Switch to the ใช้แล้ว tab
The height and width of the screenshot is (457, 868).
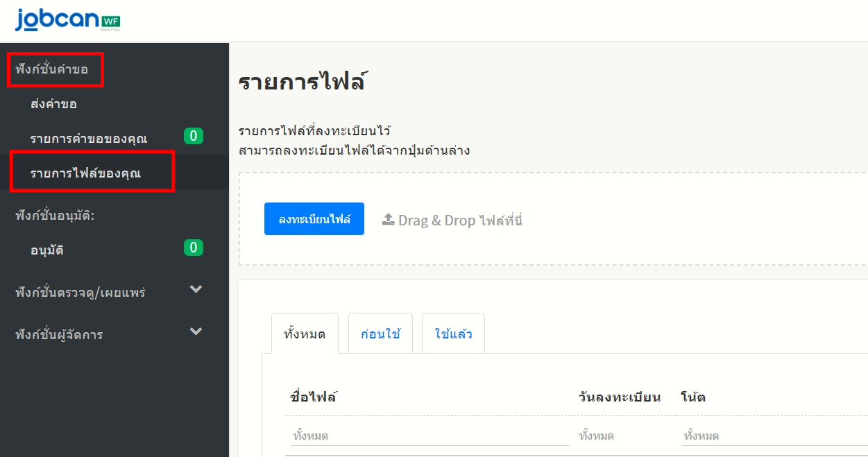453,334
